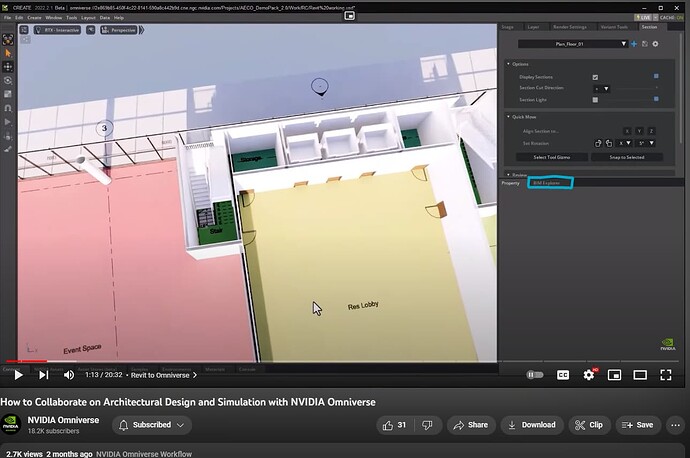Select the Scale tool
This screenshot has height=458, width=690.
tap(8, 94)
